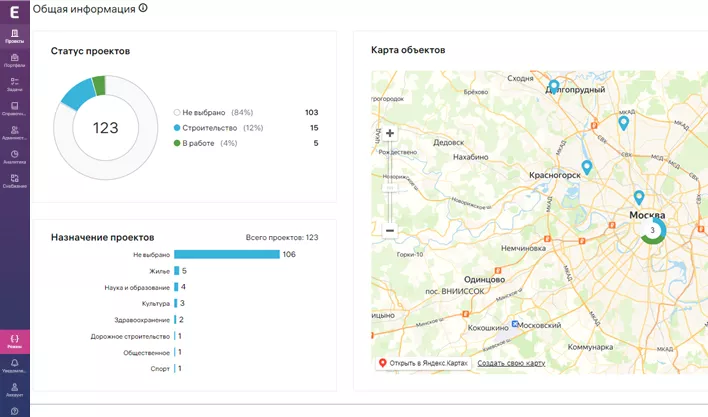Open the Проекты section in sidebar
Screen dimensions: 708x417
point(15,37)
